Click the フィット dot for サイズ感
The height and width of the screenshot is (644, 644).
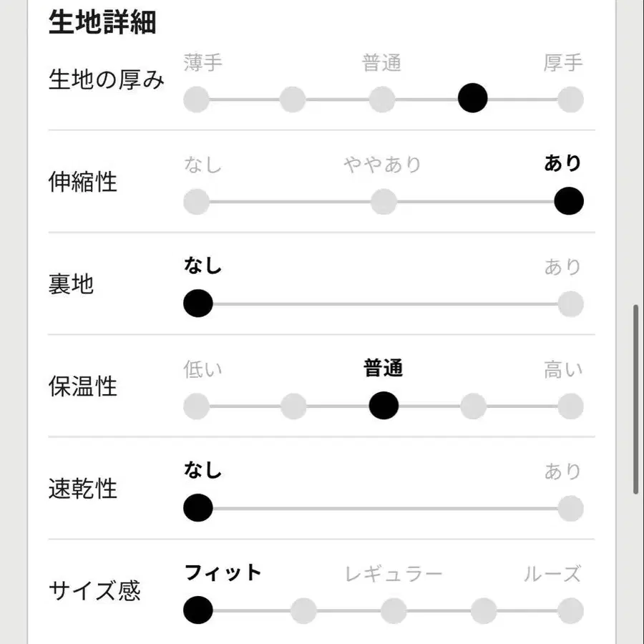198,610
